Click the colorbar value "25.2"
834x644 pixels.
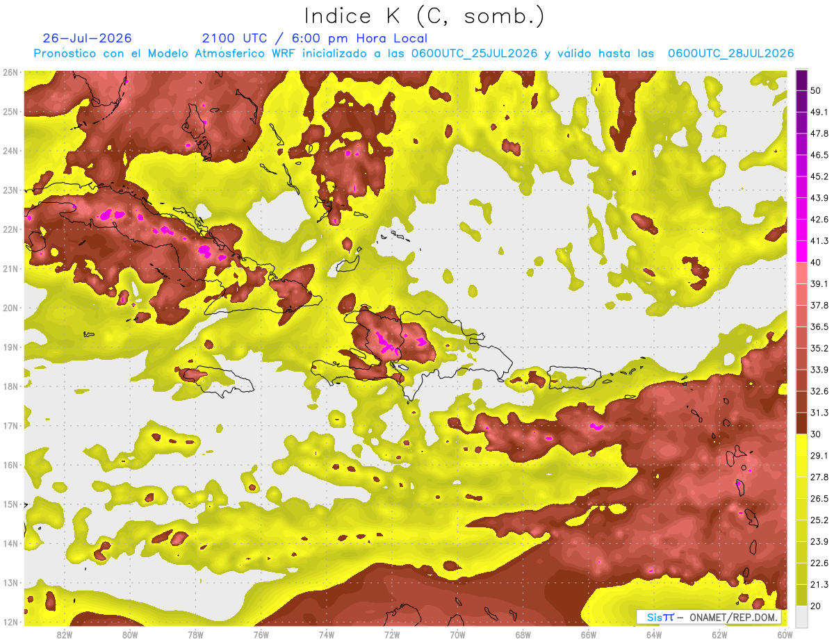[819, 520]
